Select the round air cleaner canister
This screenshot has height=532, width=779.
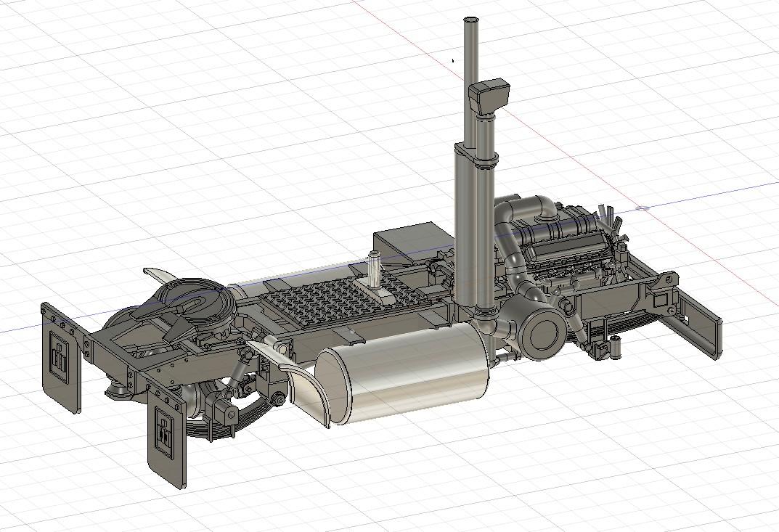point(541,332)
